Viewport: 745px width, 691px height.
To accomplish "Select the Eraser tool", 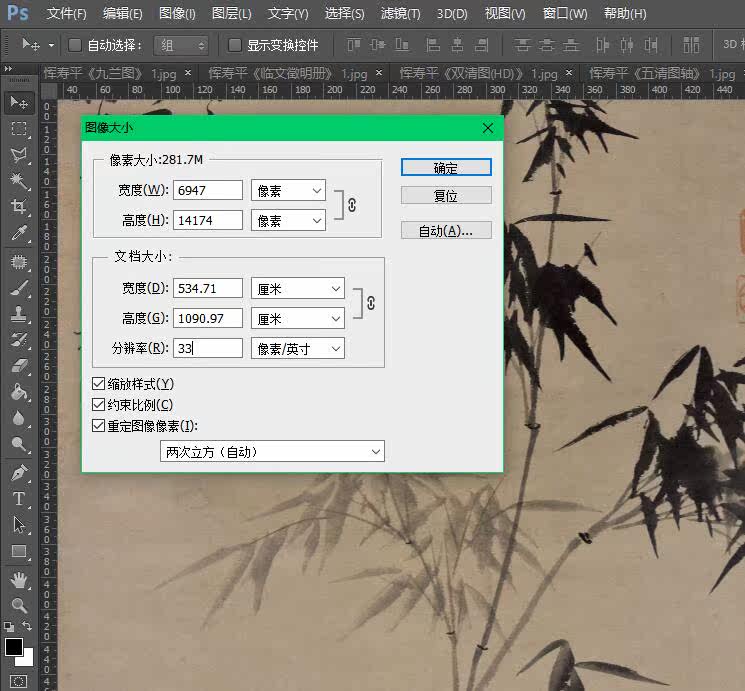I will tap(19, 366).
